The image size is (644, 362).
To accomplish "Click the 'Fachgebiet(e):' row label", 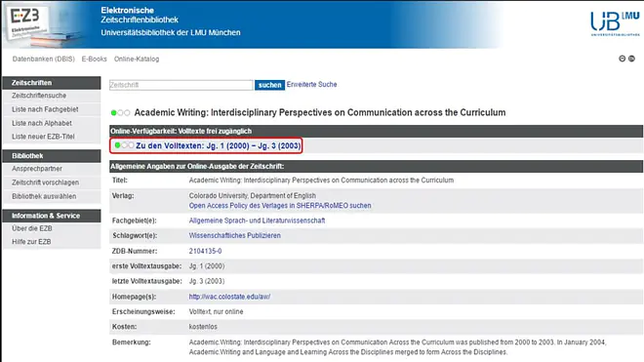I will 135,221.
